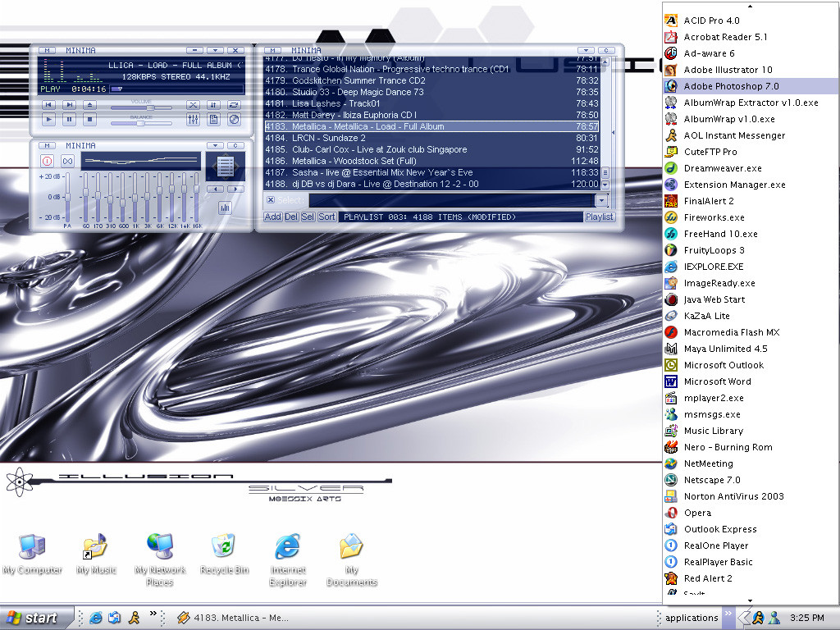
Task: Click the KaZaA Lite icon in the applications menu
Action: (671, 316)
